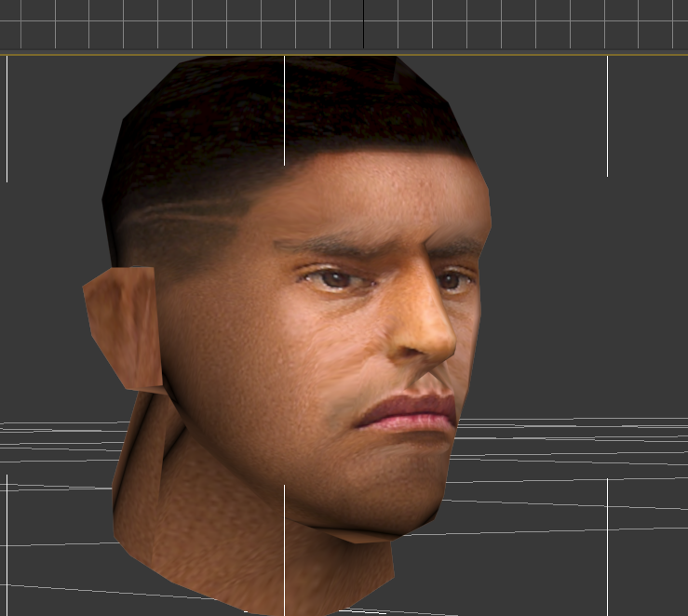Click empty gray background right of head
This screenshot has height=616, width=688.
587,279
